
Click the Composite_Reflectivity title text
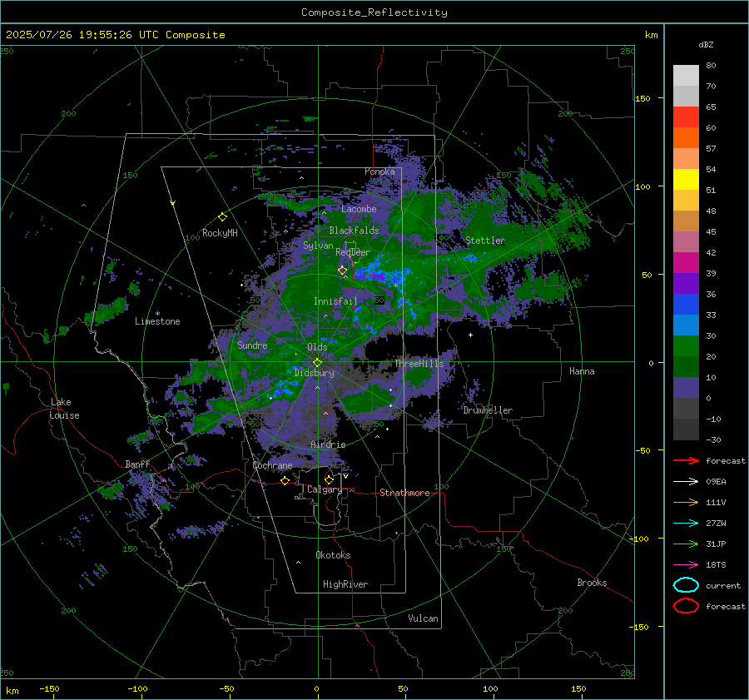click(x=374, y=12)
